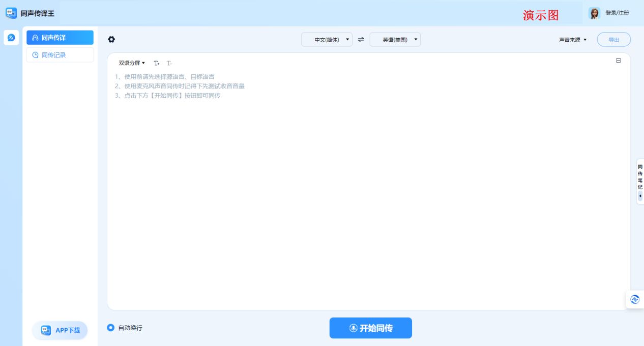Screen dimensions: 644x346
Task: Expand the 双语分屏 display mode dropdown
Action: pyautogui.click(x=132, y=63)
